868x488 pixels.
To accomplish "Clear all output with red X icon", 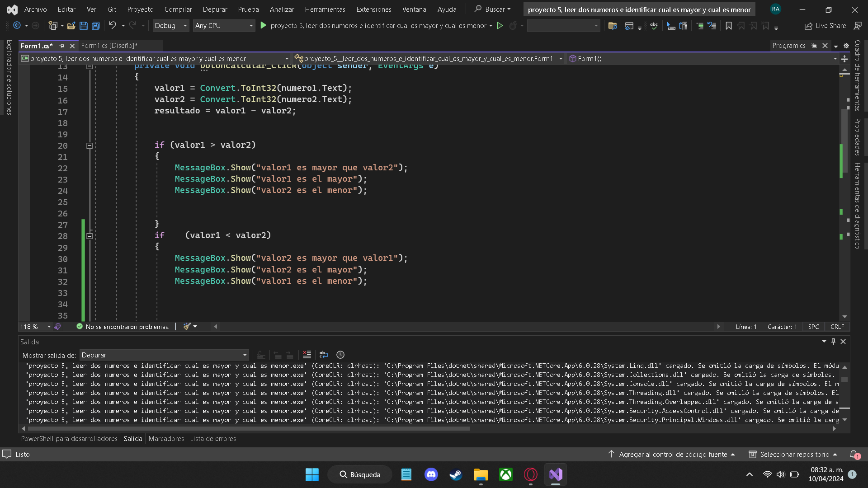I will pyautogui.click(x=307, y=355).
